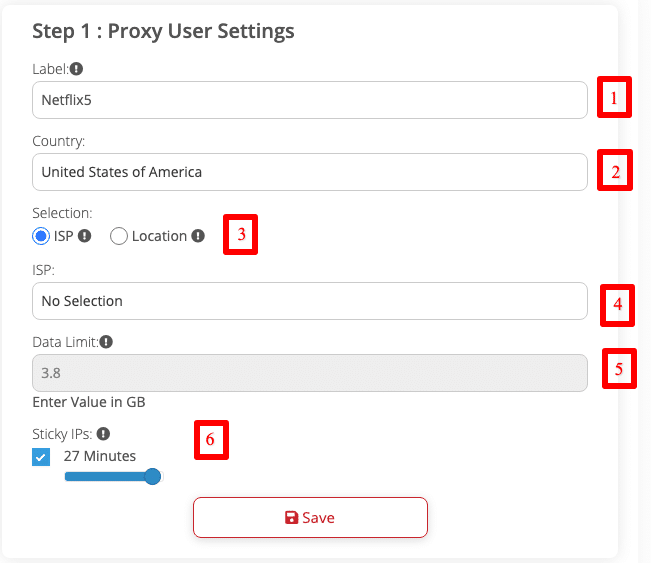
Task: Click the red annotation box numbered 3
Action: [x=240, y=235]
